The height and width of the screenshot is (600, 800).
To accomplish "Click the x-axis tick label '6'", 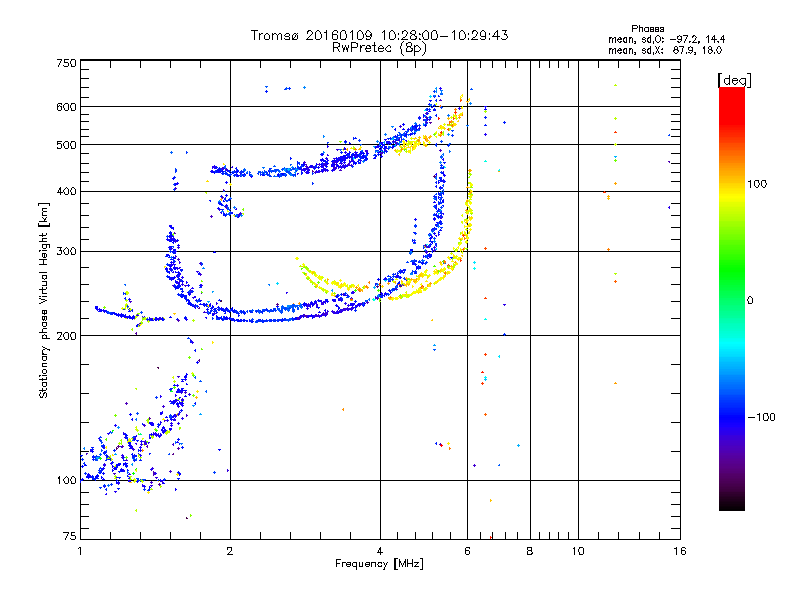I will (x=467, y=551).
